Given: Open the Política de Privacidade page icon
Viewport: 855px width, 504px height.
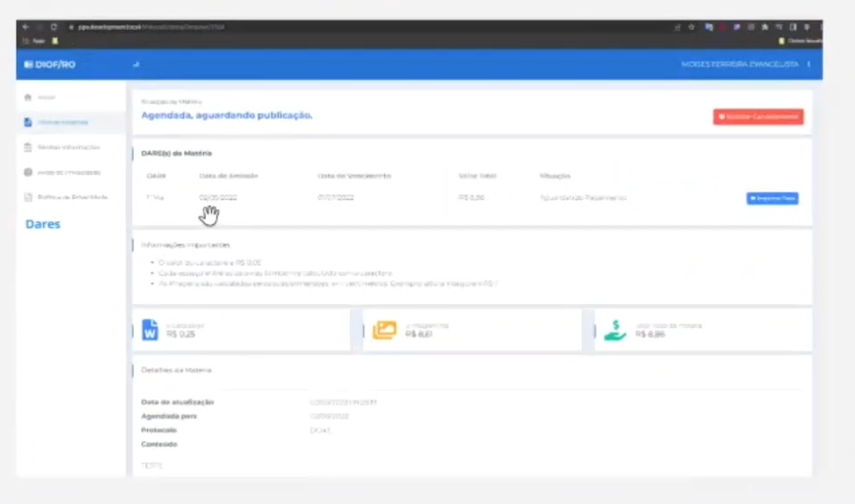Looking at the screenshot, I should [x=28, y=197].
